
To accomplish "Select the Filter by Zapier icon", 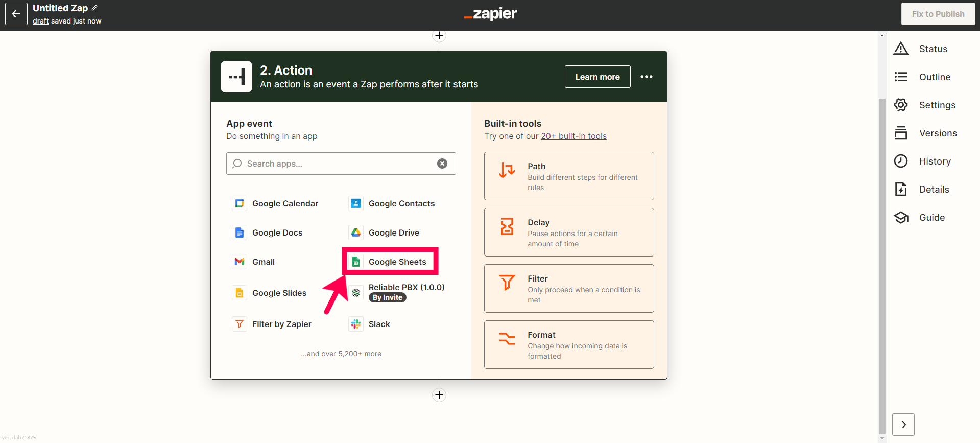I will (240, 324).
